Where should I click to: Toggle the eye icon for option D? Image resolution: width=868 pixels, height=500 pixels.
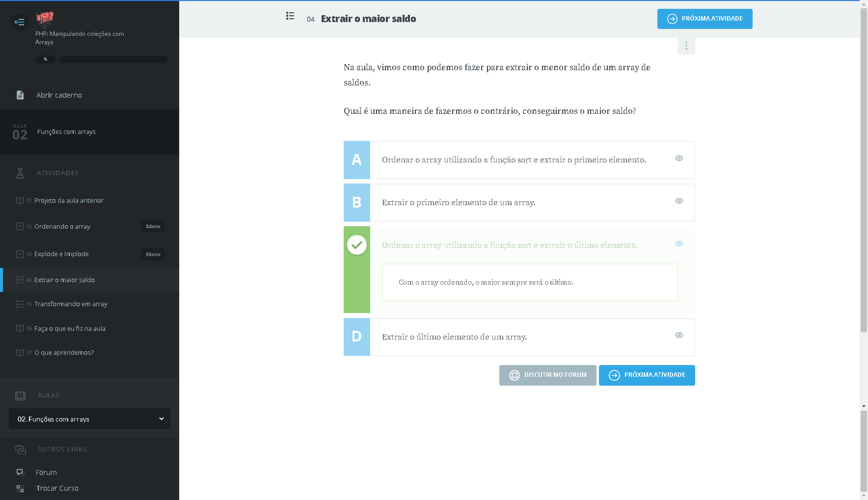679,335
